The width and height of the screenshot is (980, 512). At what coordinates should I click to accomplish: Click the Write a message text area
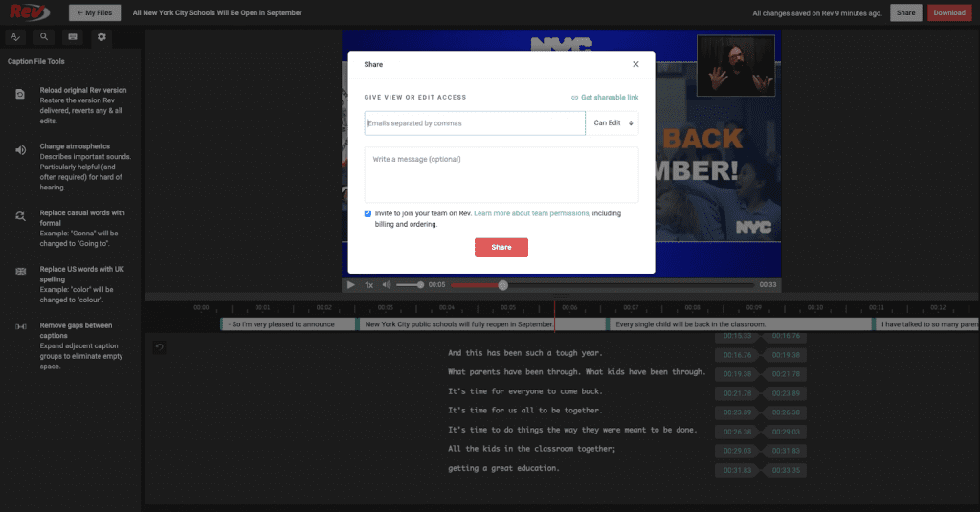click(x=501, y=175)
